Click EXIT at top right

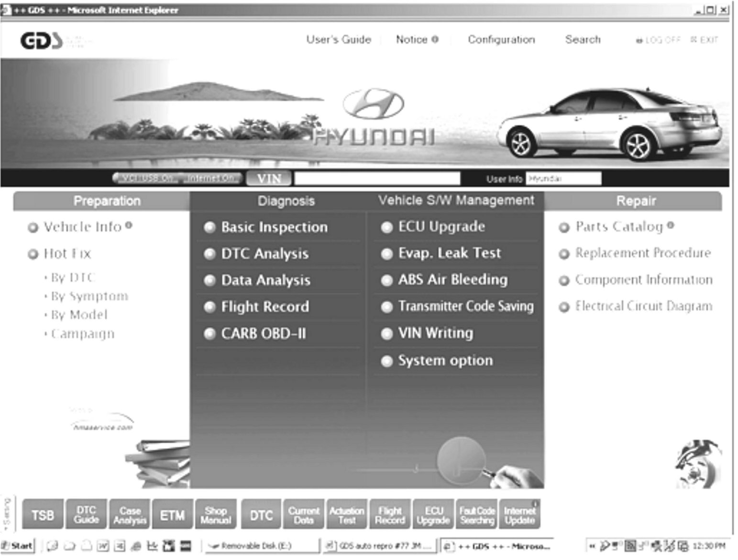point(704,40)
